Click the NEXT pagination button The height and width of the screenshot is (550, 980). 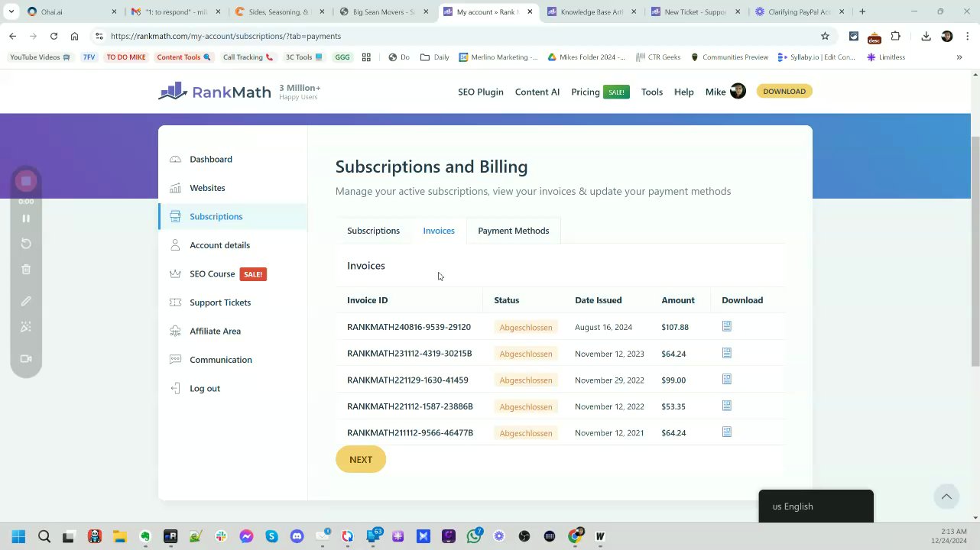tap(361, 459)
